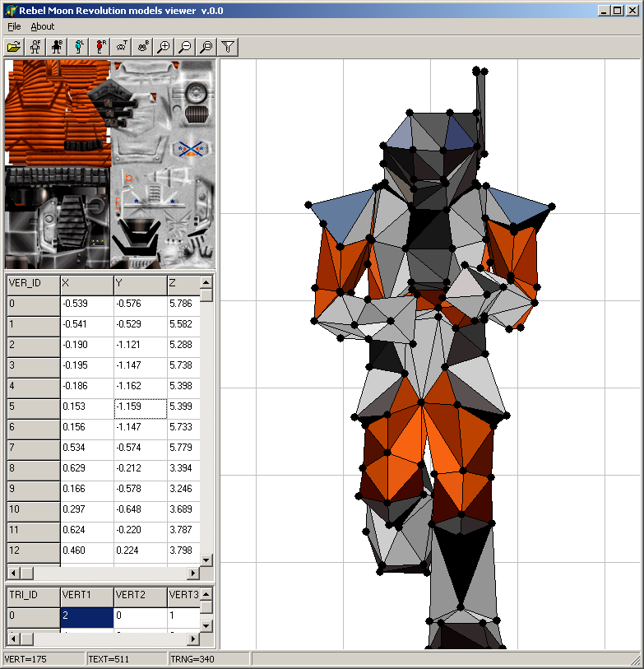Open the About menu
644x669 pixels.
(x=42, y=26)
